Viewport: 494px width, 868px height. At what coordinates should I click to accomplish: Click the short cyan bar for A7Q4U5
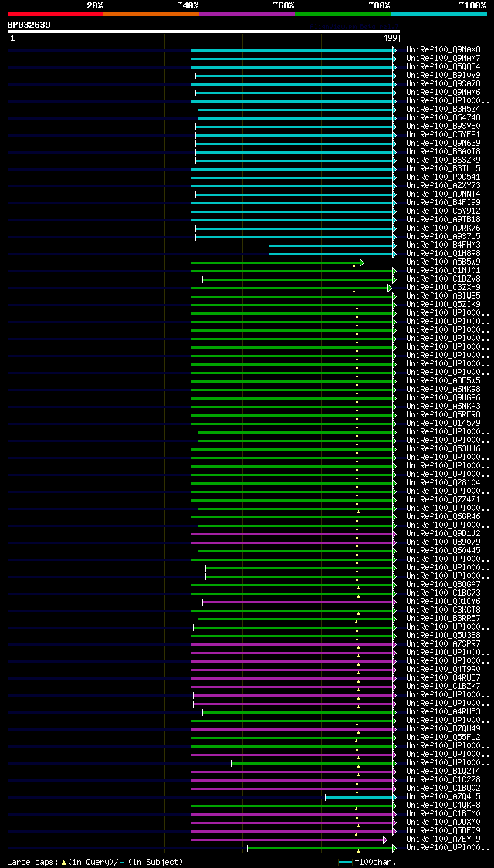[360, 797]
